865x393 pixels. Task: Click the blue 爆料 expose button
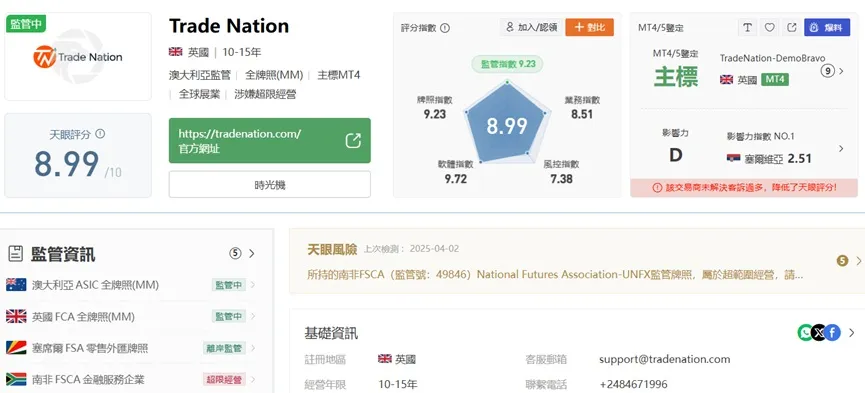coord(827,28)
